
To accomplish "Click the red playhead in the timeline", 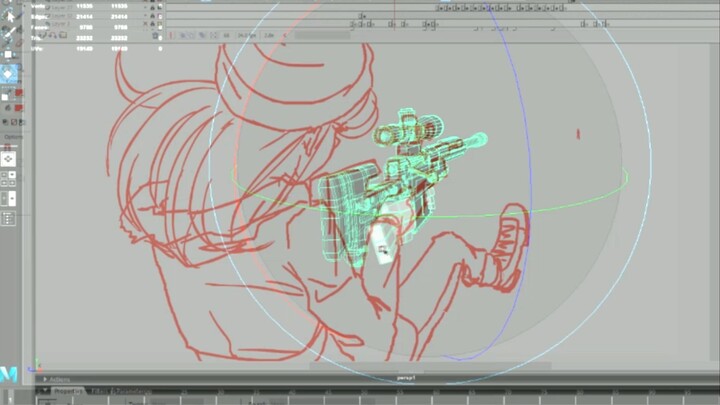I will tap(394, 14).
